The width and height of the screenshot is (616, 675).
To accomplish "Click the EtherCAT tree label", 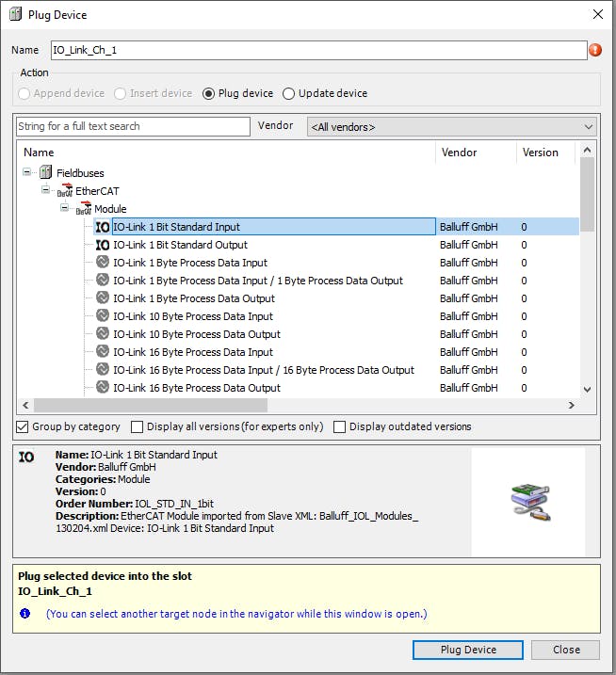I will pyautogui.click(x=97, y=191).
